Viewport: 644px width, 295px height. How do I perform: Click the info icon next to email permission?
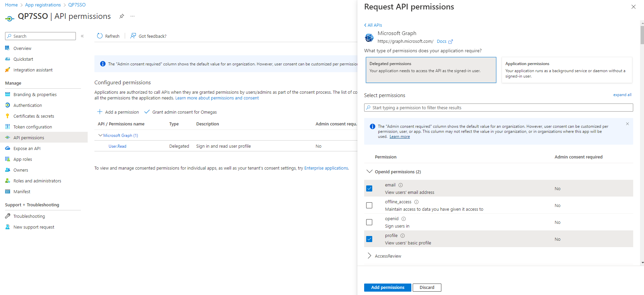click(401, 185)
